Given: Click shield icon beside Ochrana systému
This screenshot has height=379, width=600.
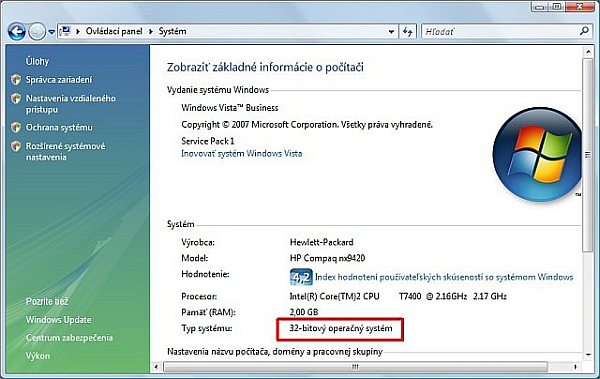Looking at the screenshot, I should pyautogui.click(x=16, y=127).
